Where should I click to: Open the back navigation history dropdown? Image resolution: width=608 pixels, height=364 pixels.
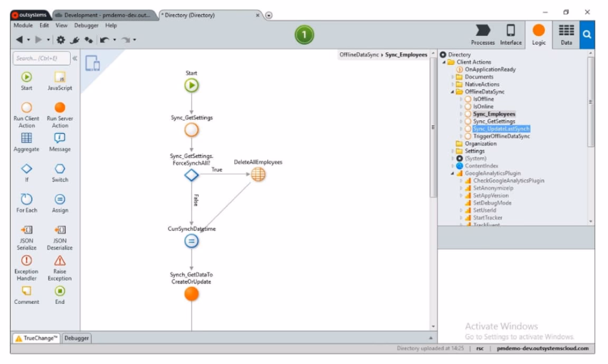click(28, 40)
